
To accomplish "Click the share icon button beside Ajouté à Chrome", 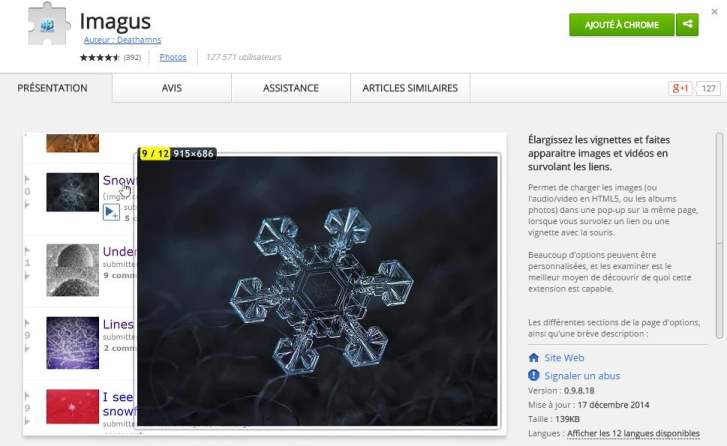I will tap(688, 25).
